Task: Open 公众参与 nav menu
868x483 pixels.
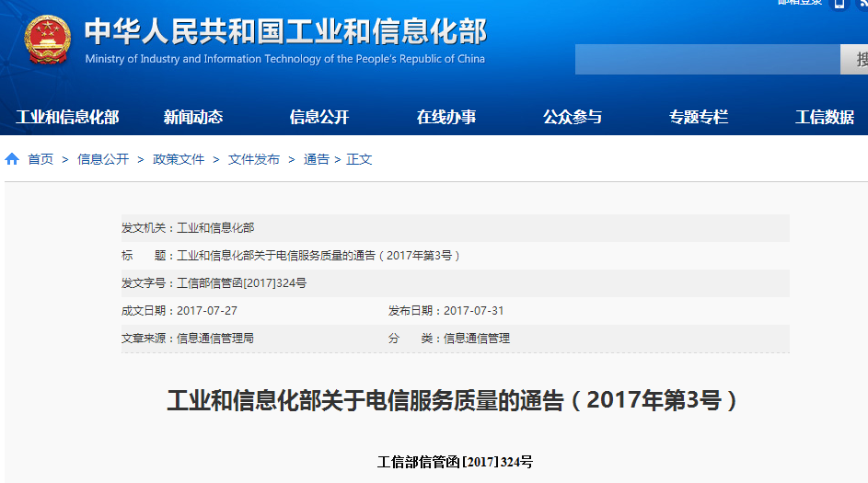Action: [573, 117]
